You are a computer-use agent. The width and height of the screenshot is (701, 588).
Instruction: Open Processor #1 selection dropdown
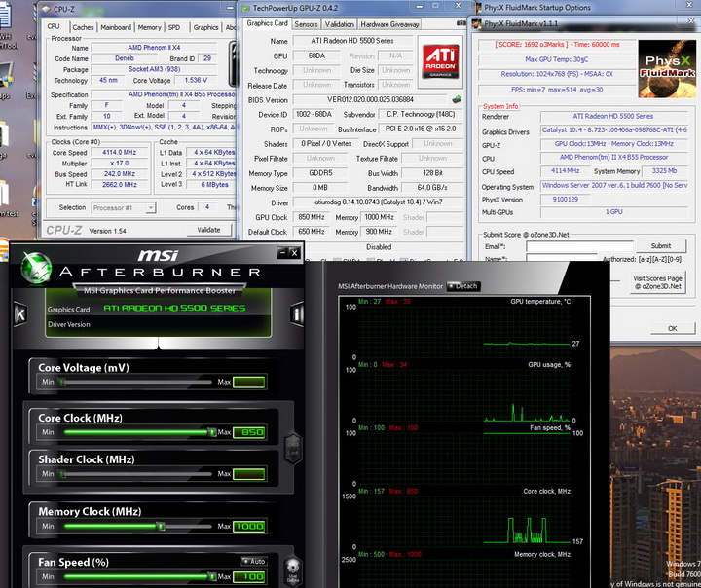124,208
